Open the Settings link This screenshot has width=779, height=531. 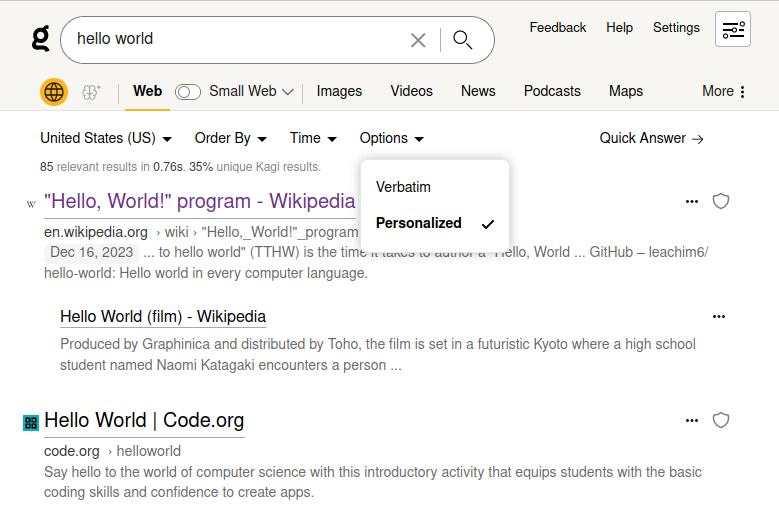pyautogui.click(x=676, y=28)
